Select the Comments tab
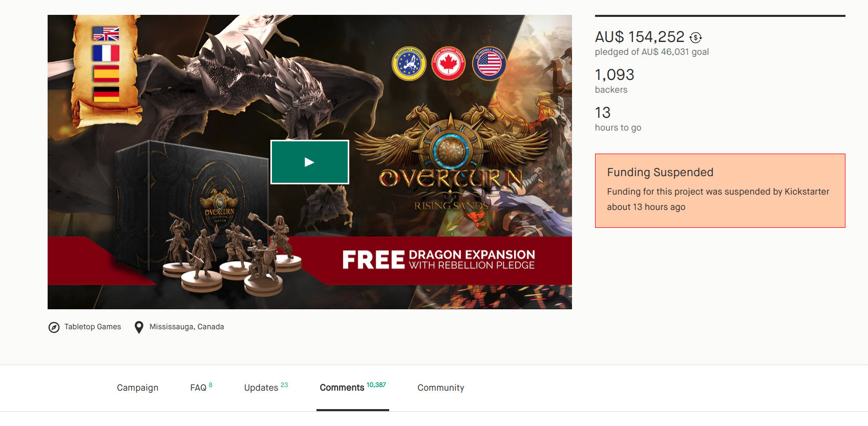 [x=353, y=388]
